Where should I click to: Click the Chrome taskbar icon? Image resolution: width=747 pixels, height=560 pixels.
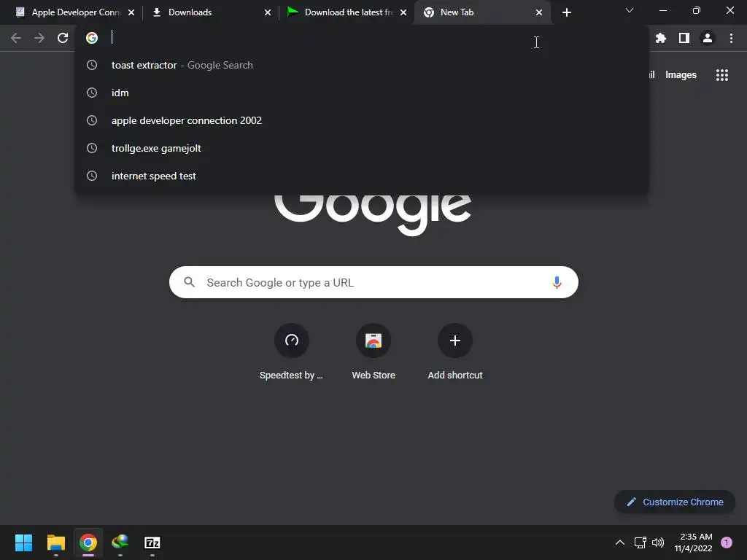88,542
